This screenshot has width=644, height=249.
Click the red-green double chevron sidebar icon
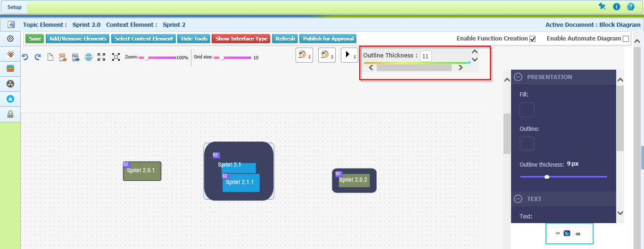tap(10, 54)
